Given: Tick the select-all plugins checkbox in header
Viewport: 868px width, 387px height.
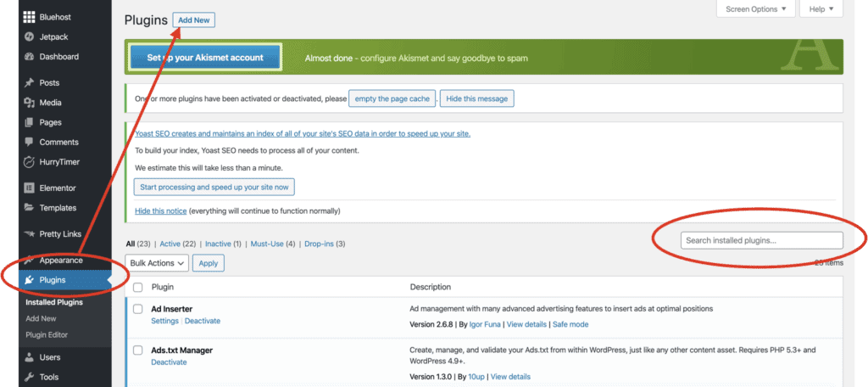Looking at the screenshot, I should (x=138, y=287).
